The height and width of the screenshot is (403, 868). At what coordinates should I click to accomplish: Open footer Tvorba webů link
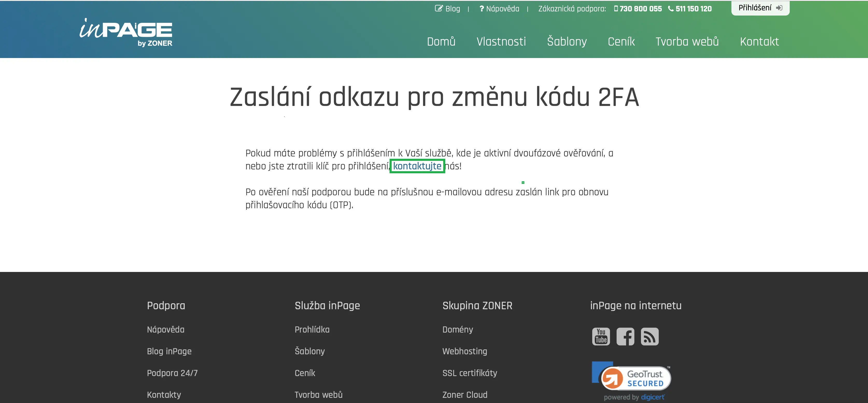click(x=319, y=395)
